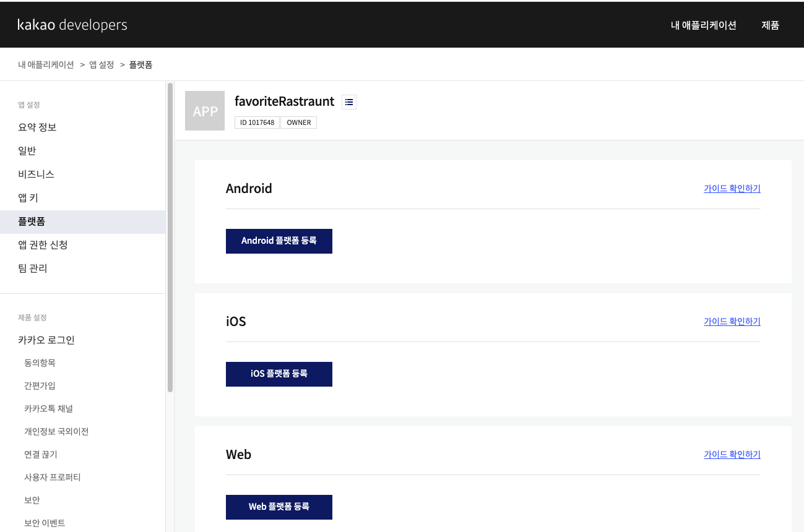Click the OWNER badge

299,122
